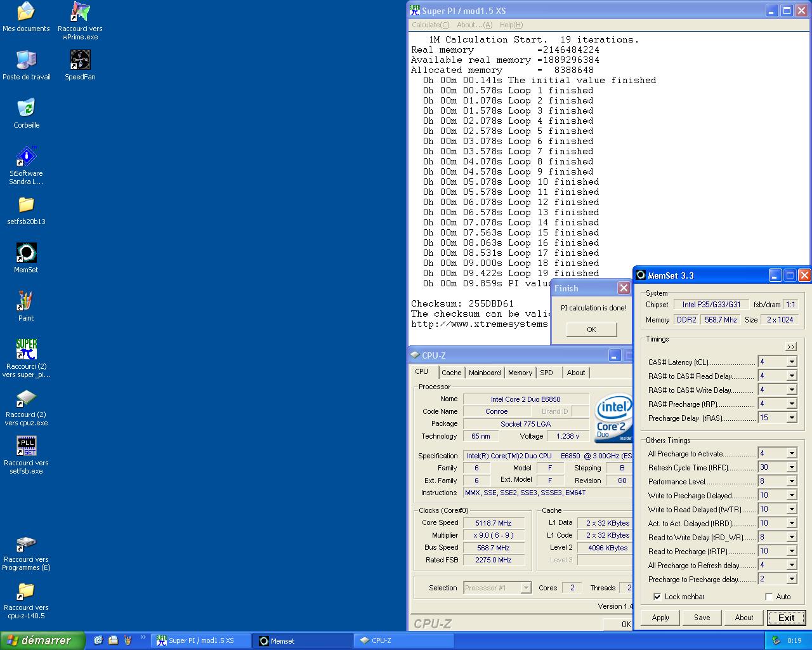The height and width of the screenshot is (650, 812).
Task: Close the Finish dialog with X button
Action: (623, 288)
